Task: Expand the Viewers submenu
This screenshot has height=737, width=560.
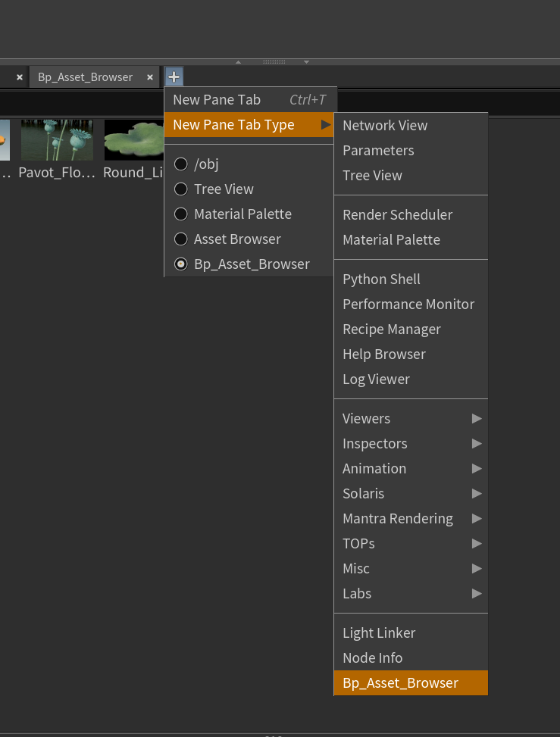Action: [410, 419]
